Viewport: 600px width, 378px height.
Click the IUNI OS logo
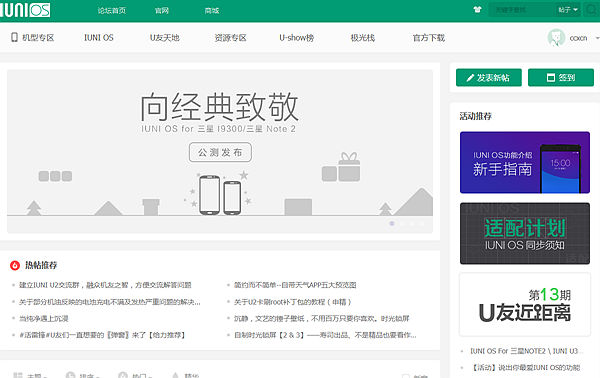pyautogui.click(x=25, y=10)
